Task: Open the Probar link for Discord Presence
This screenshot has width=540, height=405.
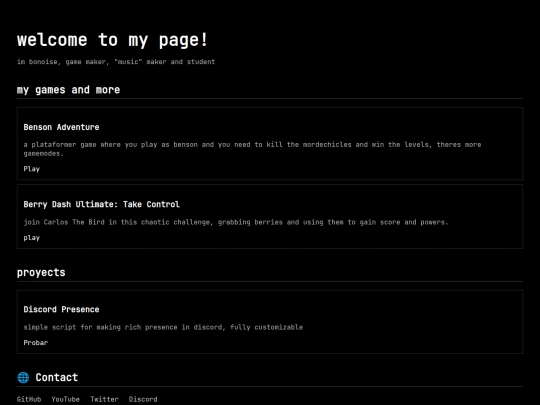Action: tap(36, 342)
